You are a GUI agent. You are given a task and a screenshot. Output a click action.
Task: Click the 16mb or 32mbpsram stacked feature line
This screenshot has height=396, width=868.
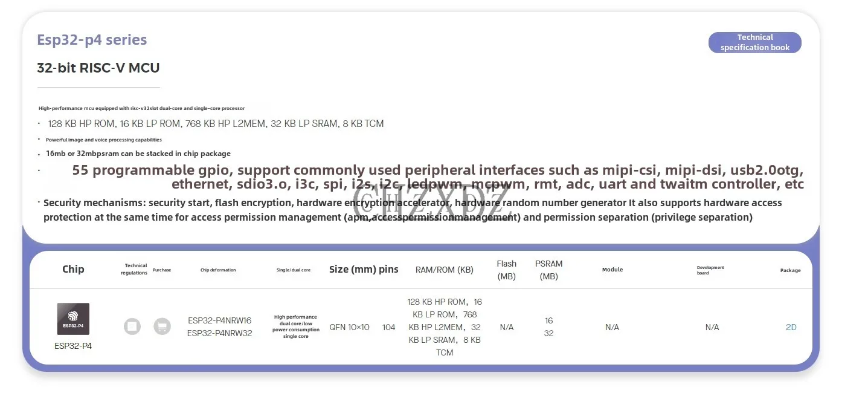tap(138, 154)
